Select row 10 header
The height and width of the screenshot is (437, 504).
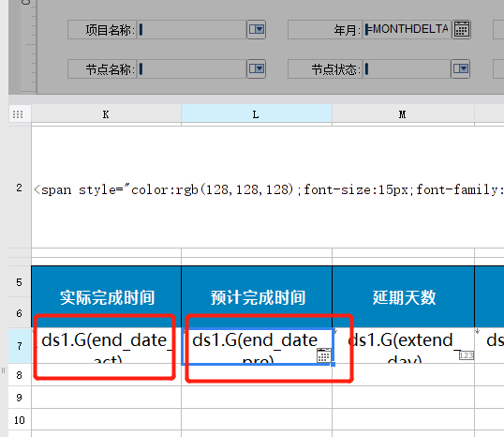point(20,420)
